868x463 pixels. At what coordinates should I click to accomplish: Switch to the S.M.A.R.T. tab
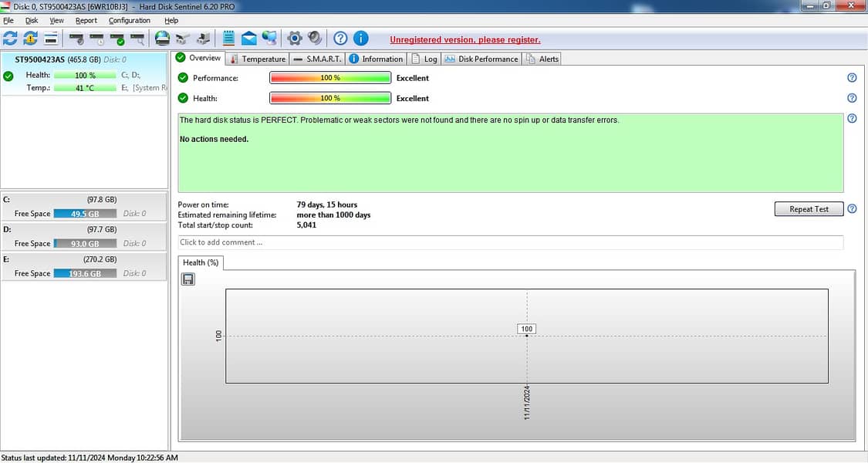pos(317,59)
